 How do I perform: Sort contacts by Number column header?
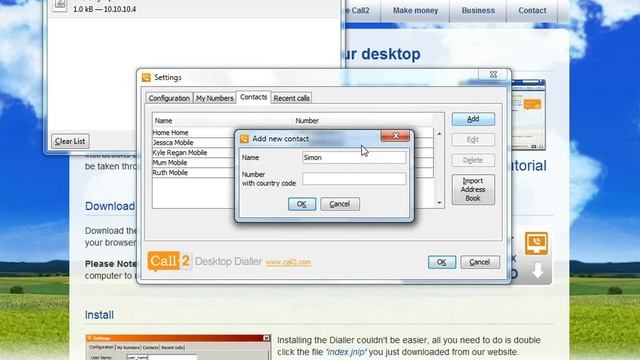point(363,120)
